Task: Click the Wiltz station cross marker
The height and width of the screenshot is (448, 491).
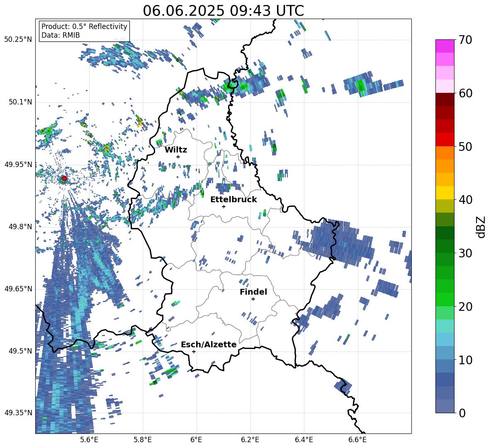Action: coord(178,157)
